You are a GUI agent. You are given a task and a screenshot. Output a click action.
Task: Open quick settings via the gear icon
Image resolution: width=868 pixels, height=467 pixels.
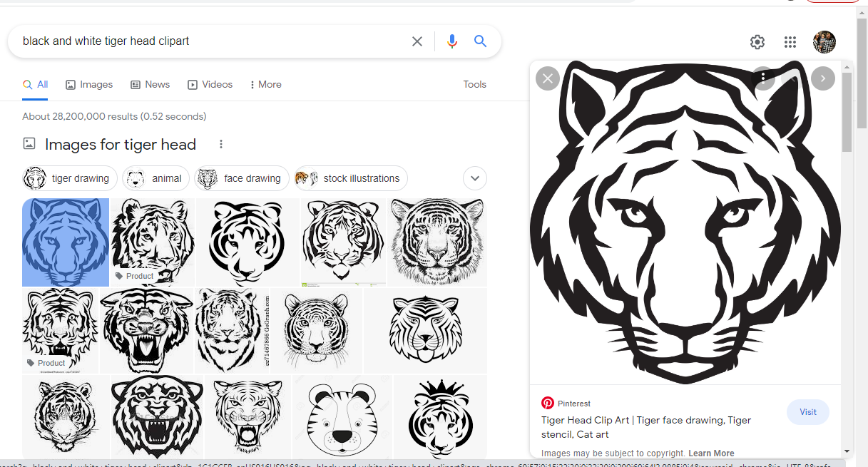(x=757, y=42)
